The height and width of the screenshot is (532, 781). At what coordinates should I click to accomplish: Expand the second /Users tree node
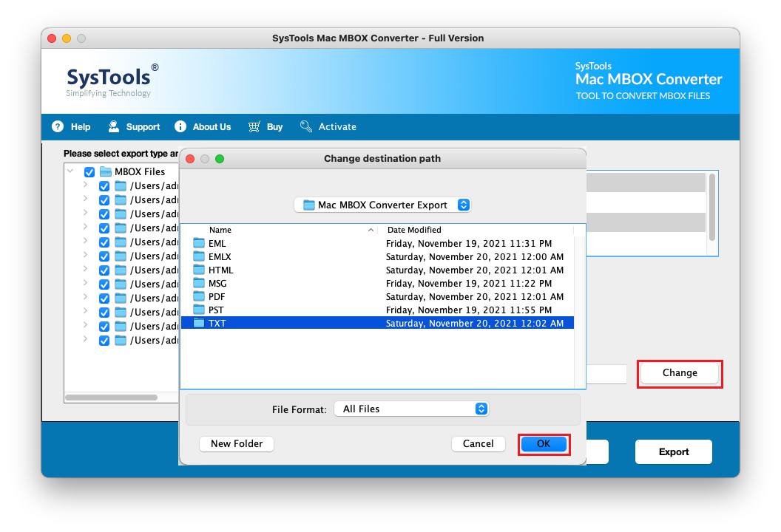pos(85,199)
